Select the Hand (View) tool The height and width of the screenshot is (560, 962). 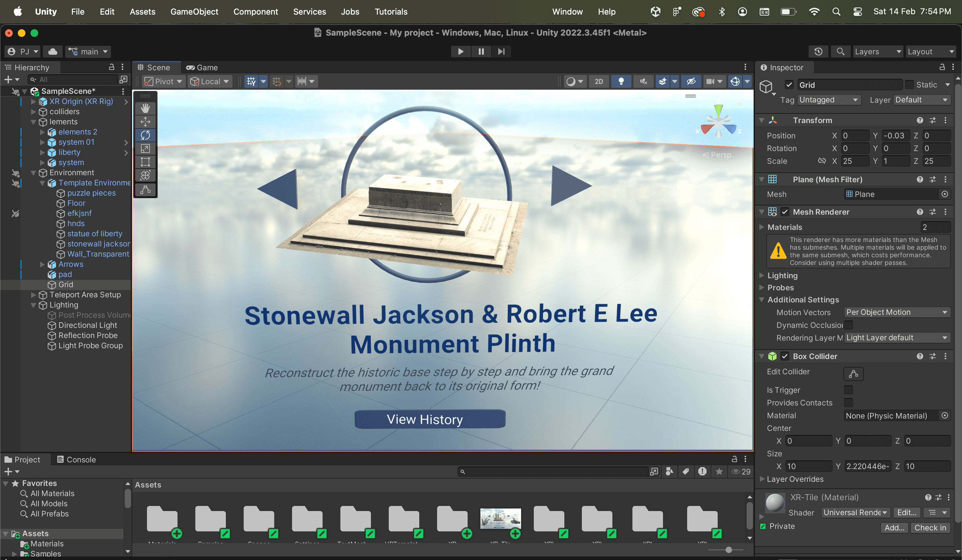(x=145, y=108)
